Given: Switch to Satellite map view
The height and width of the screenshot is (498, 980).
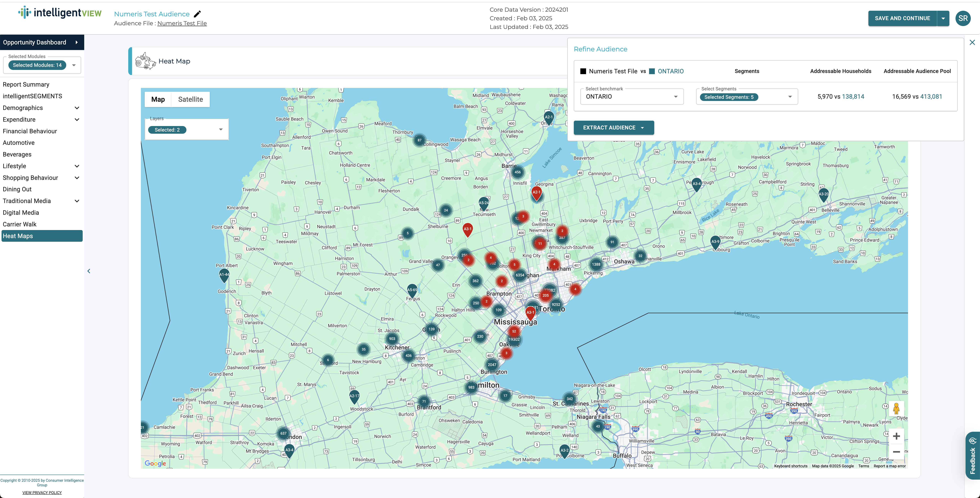Looking at the screenshot, I should pyautogui.click(x=191, y=99).
